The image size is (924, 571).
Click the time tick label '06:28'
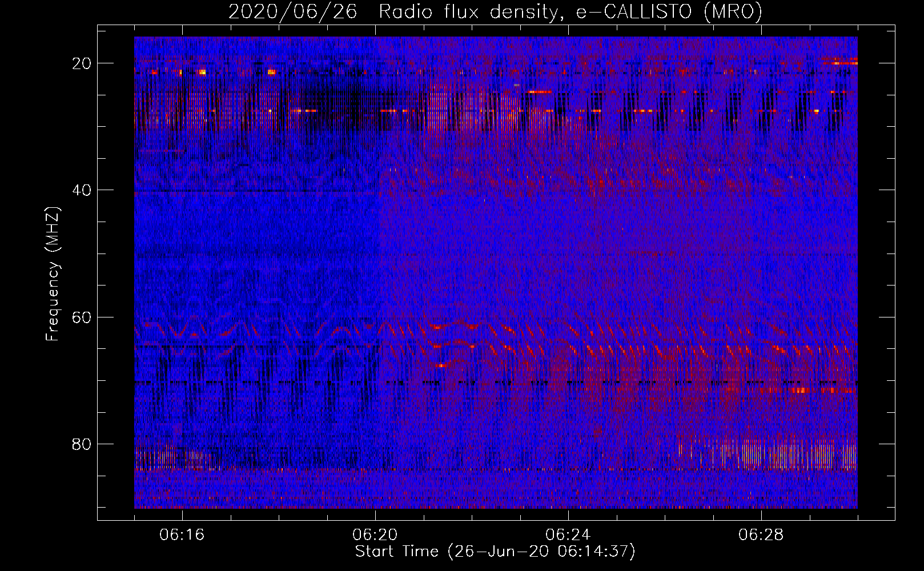click(x=761, y=535)
